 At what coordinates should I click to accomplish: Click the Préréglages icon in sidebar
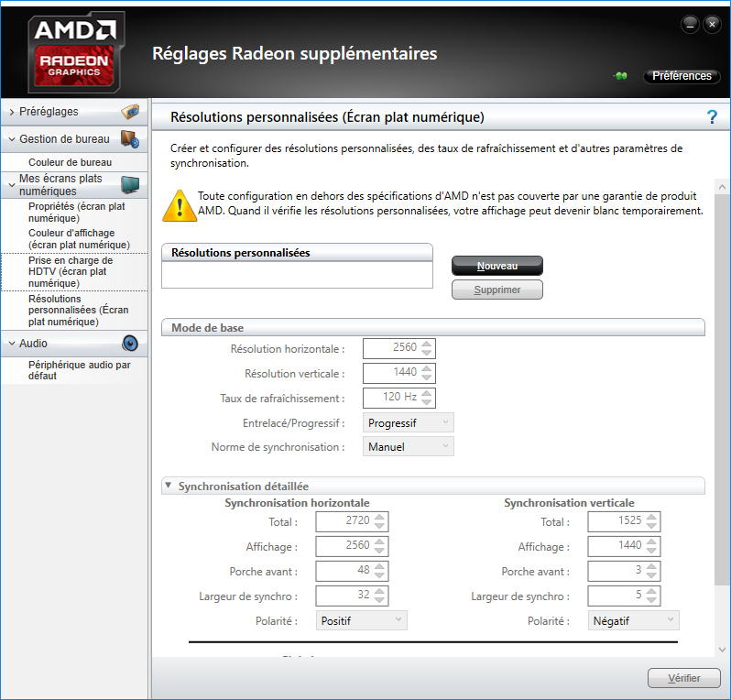[130, 112]
